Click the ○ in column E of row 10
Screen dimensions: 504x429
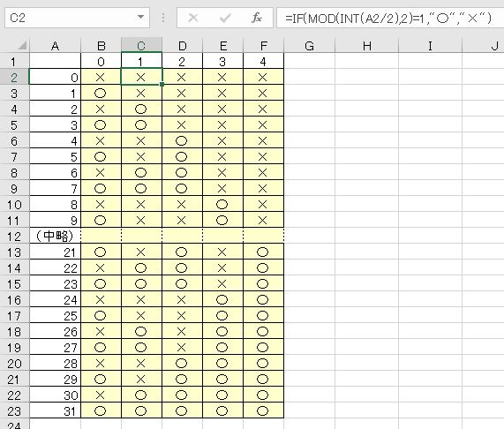[x=222, y=205]
